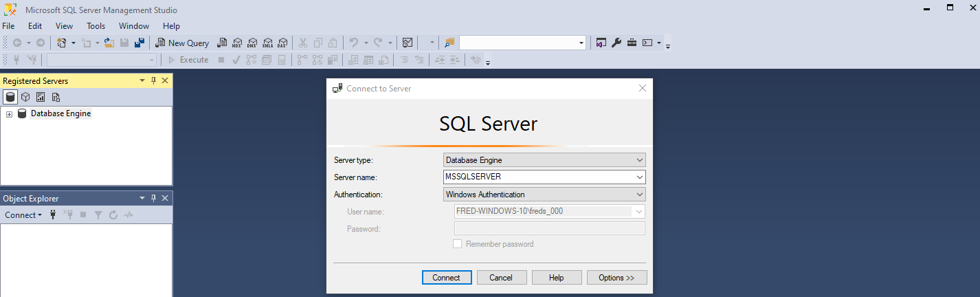980x297 pixels.
Task: Click the Options >> button
Action: click(x=616, y=278)
